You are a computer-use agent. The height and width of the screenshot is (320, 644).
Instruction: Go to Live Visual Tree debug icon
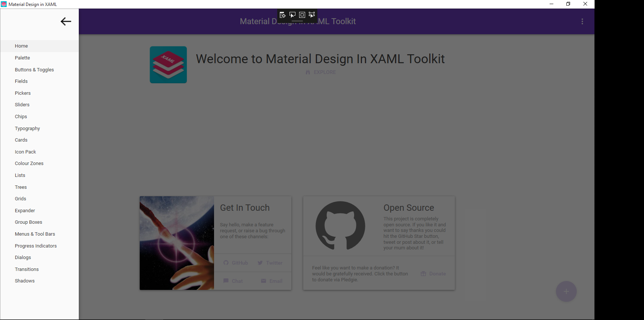point(282,15)
